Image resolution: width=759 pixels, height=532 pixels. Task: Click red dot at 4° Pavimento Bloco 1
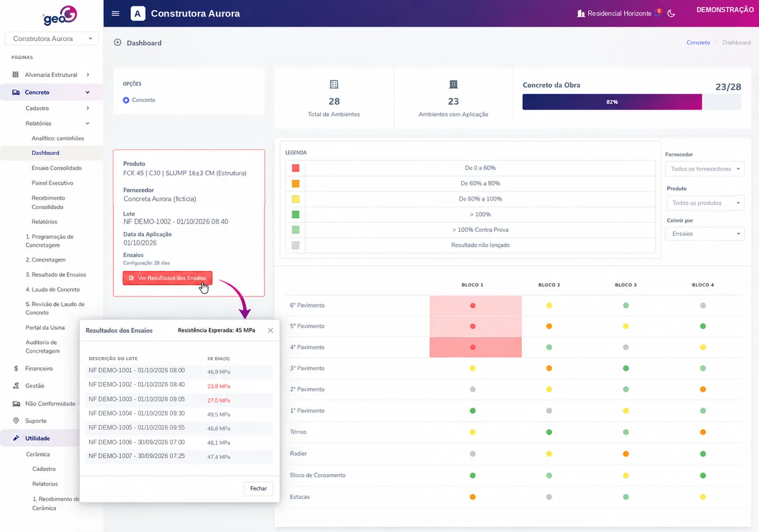click(473, 347)
